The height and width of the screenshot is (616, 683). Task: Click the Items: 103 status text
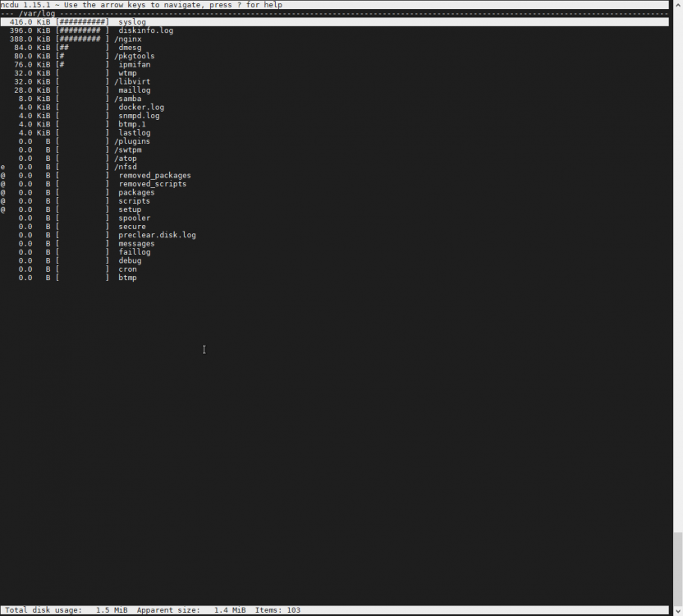pyautogui.click(x=278, y=610)
